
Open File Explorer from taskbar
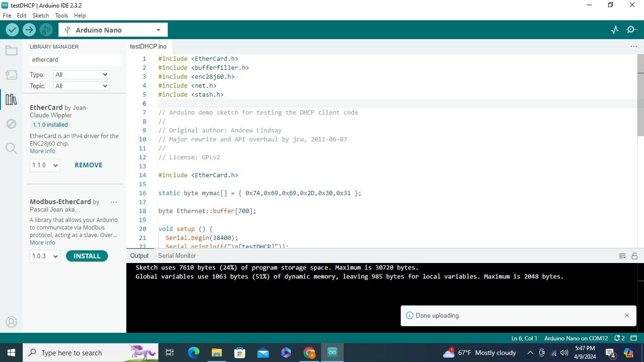[216, 353]
